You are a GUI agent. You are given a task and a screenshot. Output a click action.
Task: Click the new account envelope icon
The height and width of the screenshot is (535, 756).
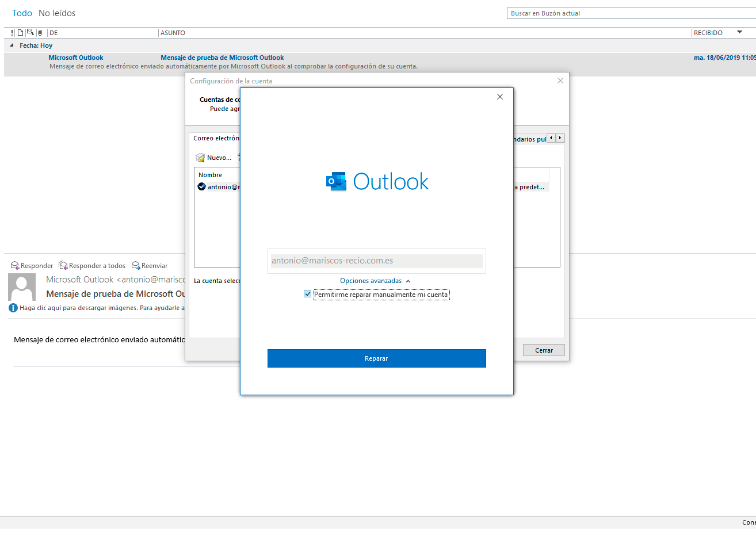(200, 158)
